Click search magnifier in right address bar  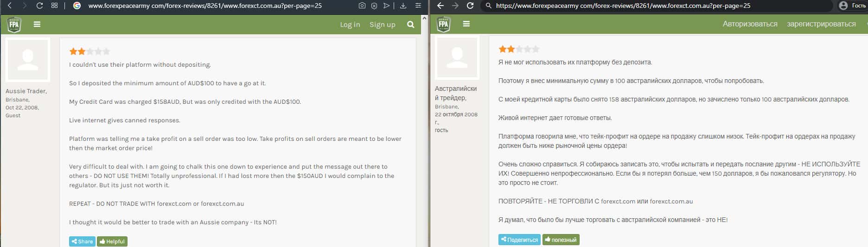click(x=488, y=6)
